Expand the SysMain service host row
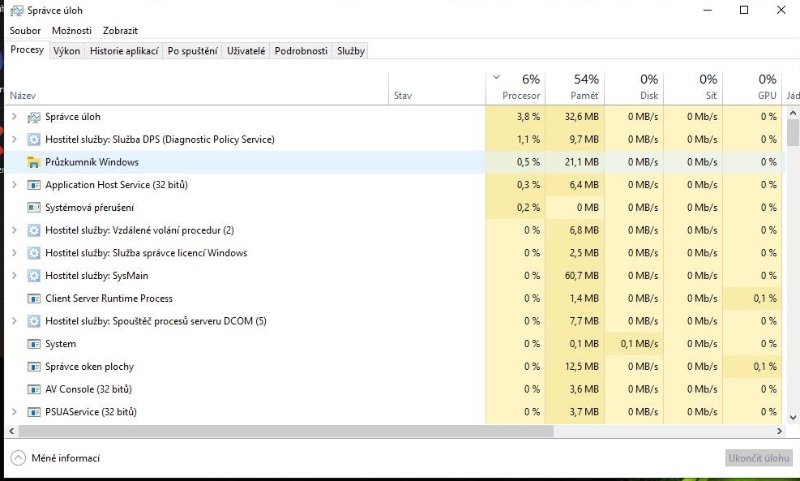This screenshot has width=800, height=481. tap(14, 275)
